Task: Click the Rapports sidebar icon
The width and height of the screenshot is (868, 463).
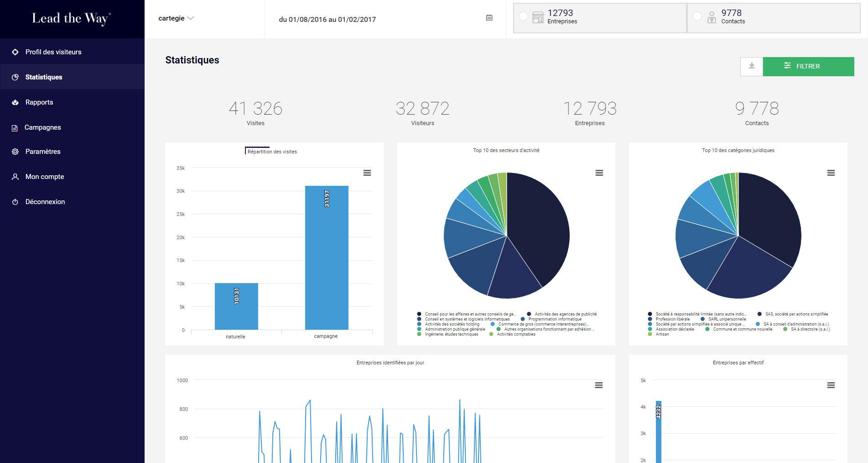Action: point(15,102)
